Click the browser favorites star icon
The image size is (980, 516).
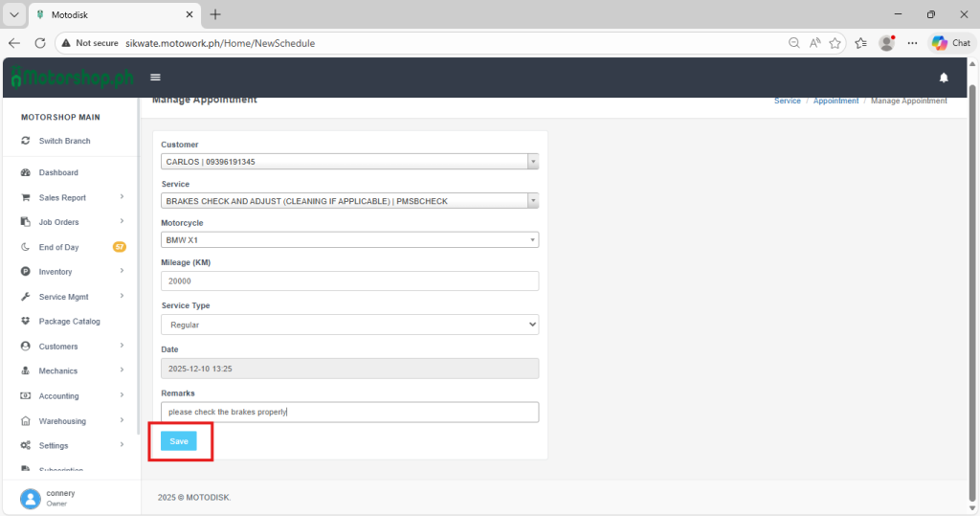835,43
